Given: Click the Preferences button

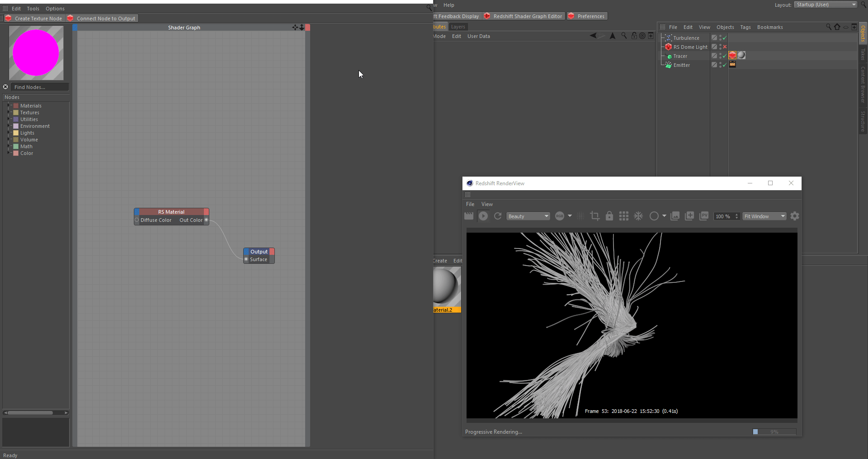Looking at the screenshot, I should [x=587, y=16].
